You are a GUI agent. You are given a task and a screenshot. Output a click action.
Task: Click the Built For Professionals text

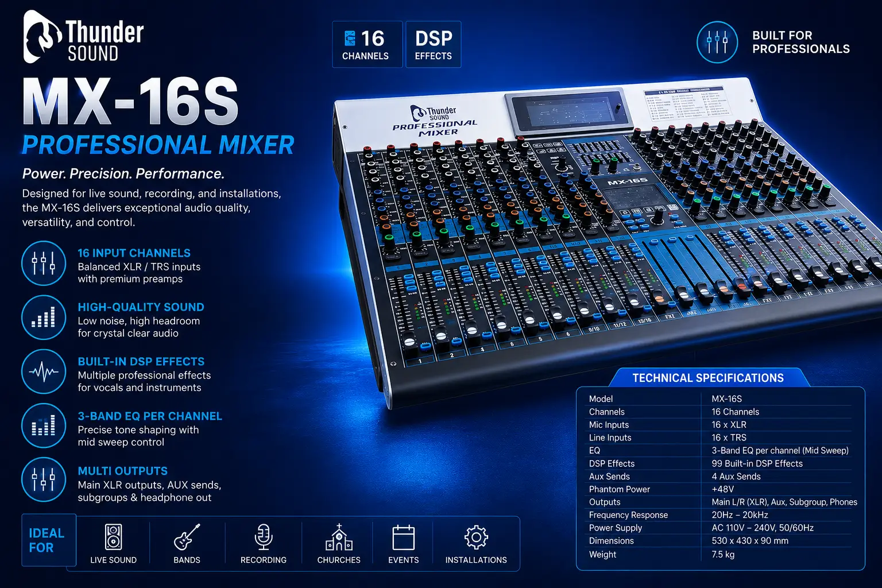(x=801, y=42)
